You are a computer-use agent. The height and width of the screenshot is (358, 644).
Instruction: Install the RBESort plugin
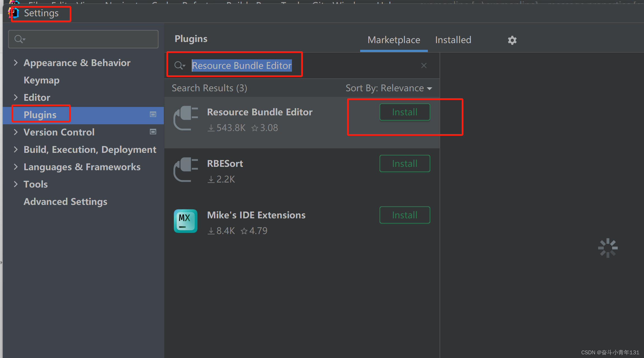tap(405, 164)
